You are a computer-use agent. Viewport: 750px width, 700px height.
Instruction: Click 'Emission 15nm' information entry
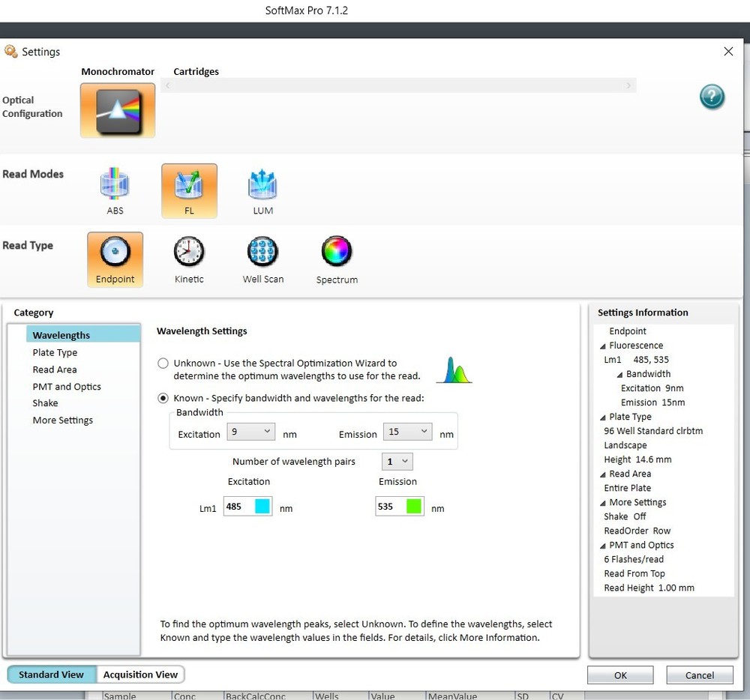(x=652, y=402)
